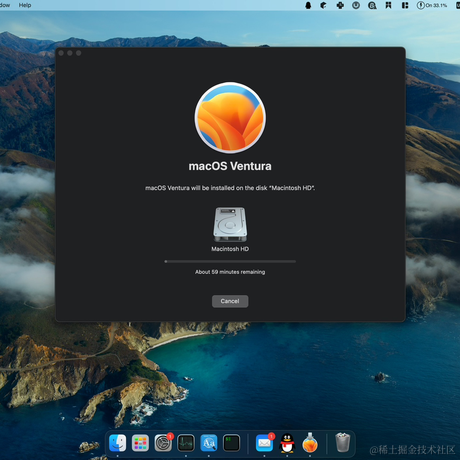Launch Terminal from the Dock

pos(231,443)
